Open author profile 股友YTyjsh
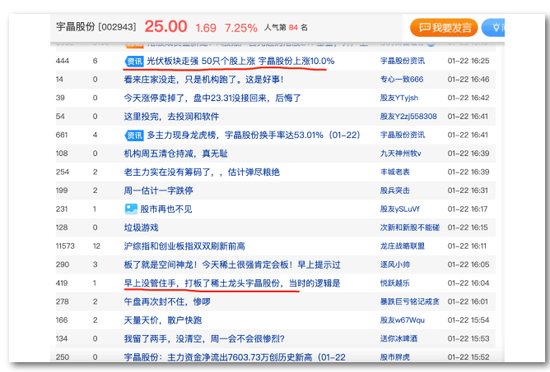Viewport: 550px width, 372px height. (x=399, y=98)
